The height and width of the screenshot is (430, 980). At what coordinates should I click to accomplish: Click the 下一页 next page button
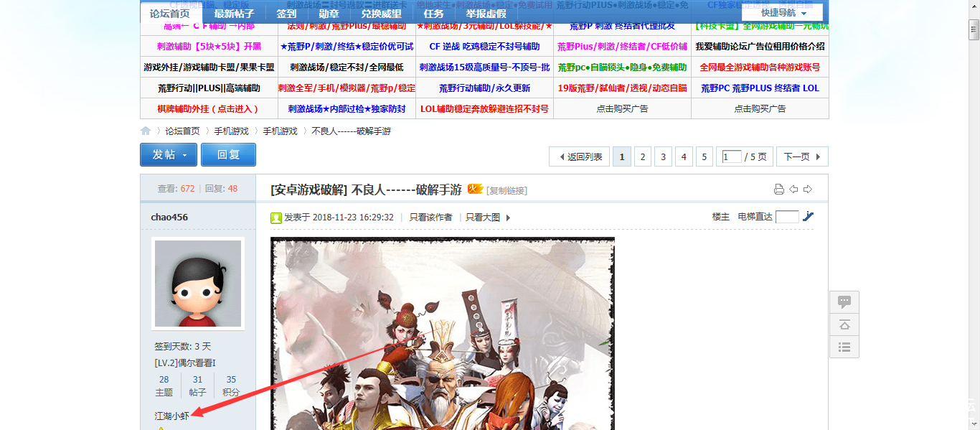point(801,156)
